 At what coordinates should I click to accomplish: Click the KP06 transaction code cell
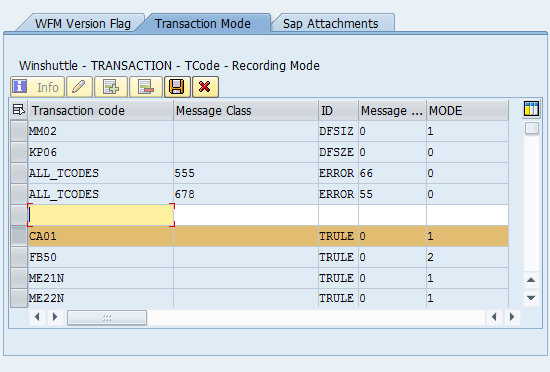coord(101,152)
